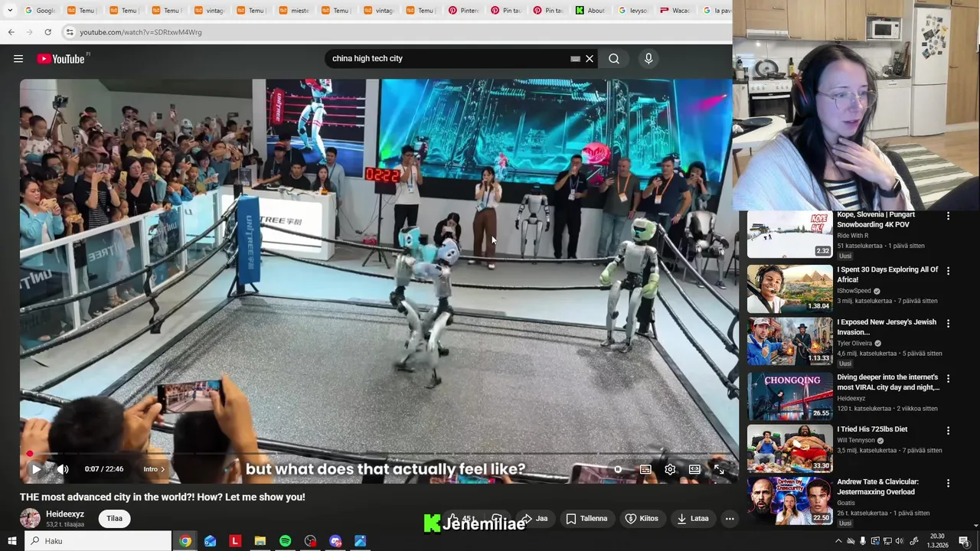Toggle subtitles/closed captions
Viewport: 980px width, 551px height.
pyautogui.click(x=645, y=469)
